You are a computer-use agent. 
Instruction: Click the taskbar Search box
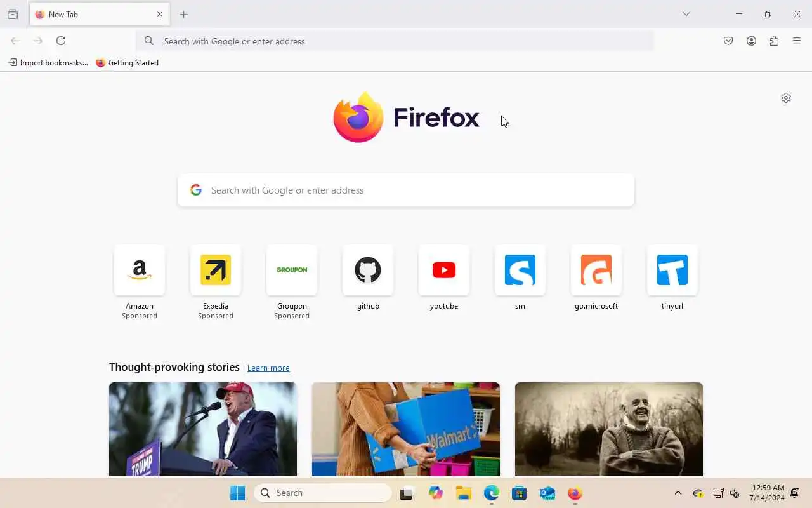(x=323, y=493)
